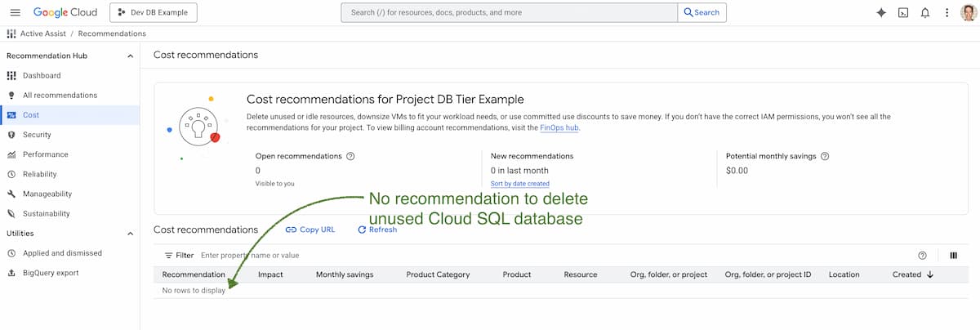980x330 pixels.
Task: Activate Cloud Shell terminal icon
Action: 903,12
